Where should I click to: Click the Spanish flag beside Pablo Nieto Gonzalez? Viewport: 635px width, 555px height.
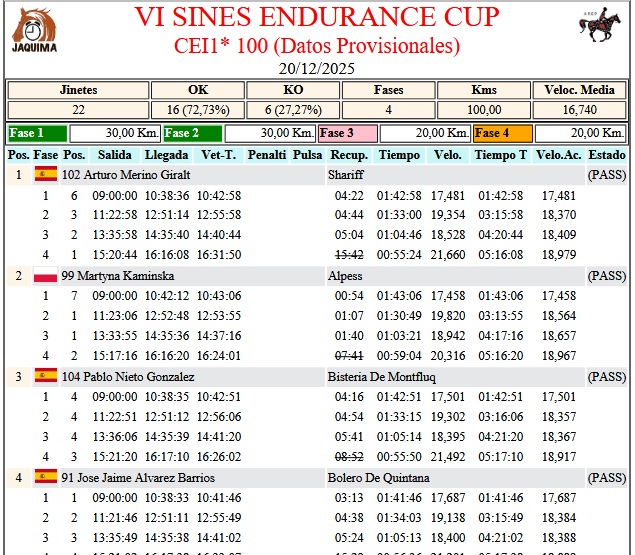pyautogui.click(x=46, y=377)
